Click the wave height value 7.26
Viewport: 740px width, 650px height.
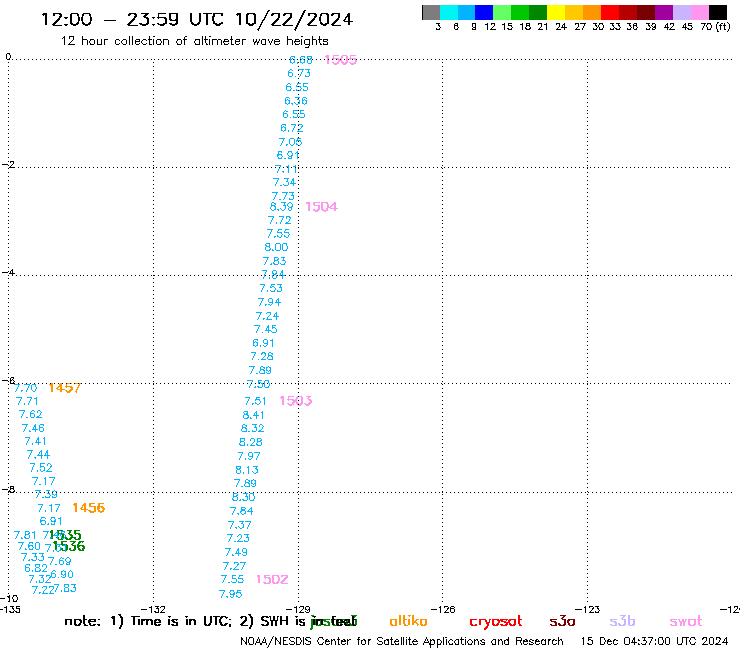coord(262,356)
